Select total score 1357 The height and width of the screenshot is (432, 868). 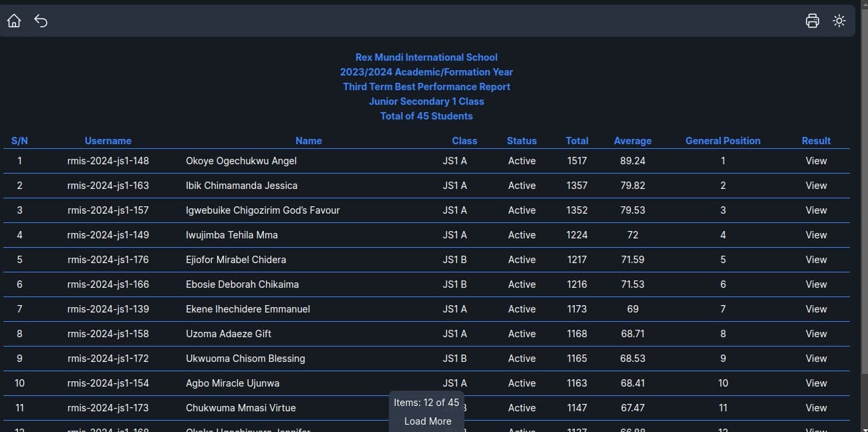pyautogui.click(x=577, y=186)
